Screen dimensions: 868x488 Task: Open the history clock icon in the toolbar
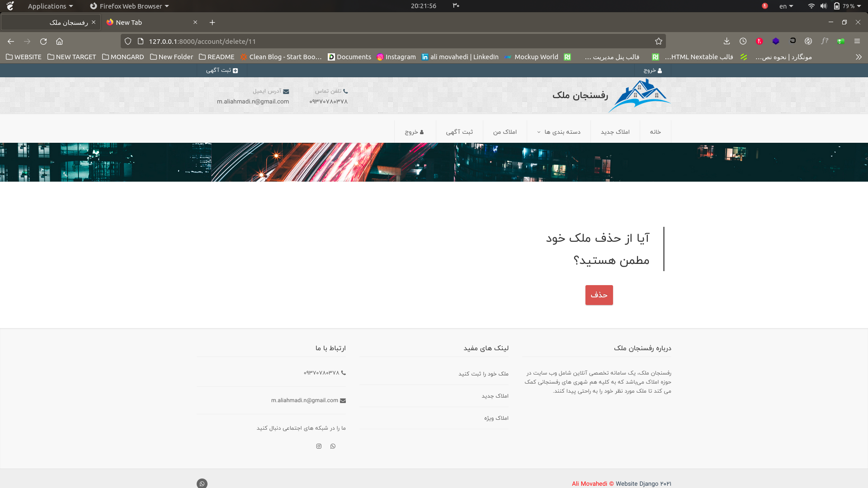point(743,41)
